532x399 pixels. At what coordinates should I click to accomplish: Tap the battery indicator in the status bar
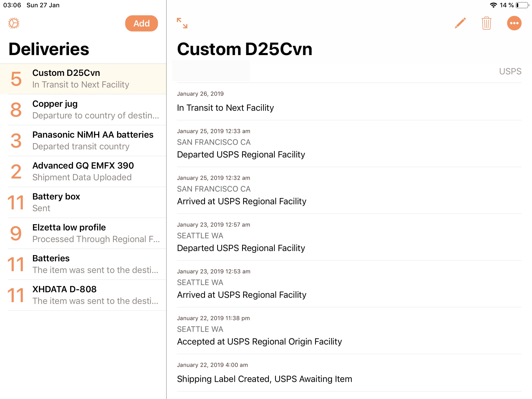pyautogui.click(x=522, y=5)
